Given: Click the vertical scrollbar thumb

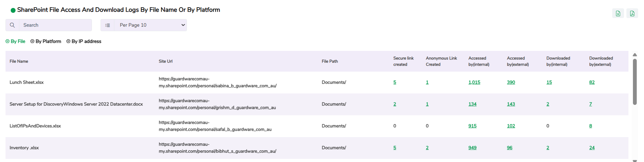Looking at the screenshot, I should click(635, 81).
